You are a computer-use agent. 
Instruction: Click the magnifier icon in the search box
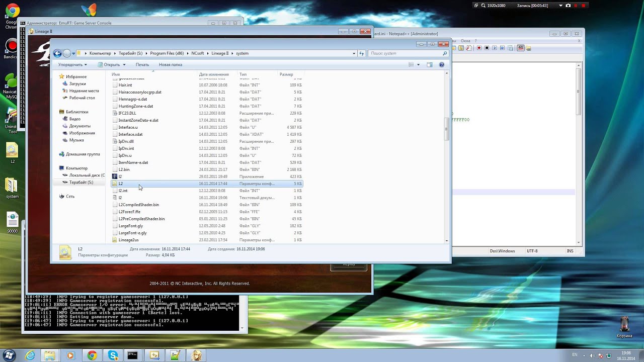pos(445,53)
